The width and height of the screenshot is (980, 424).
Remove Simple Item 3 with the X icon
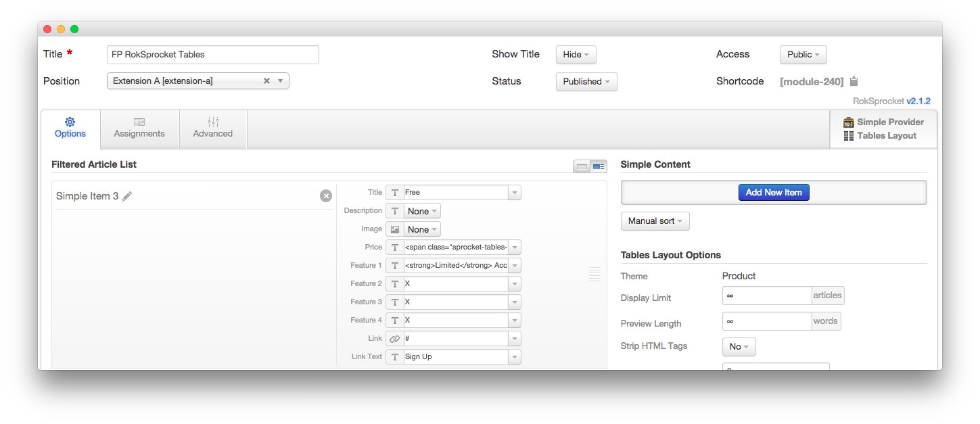pyautogui.click(x=326, y=196)
